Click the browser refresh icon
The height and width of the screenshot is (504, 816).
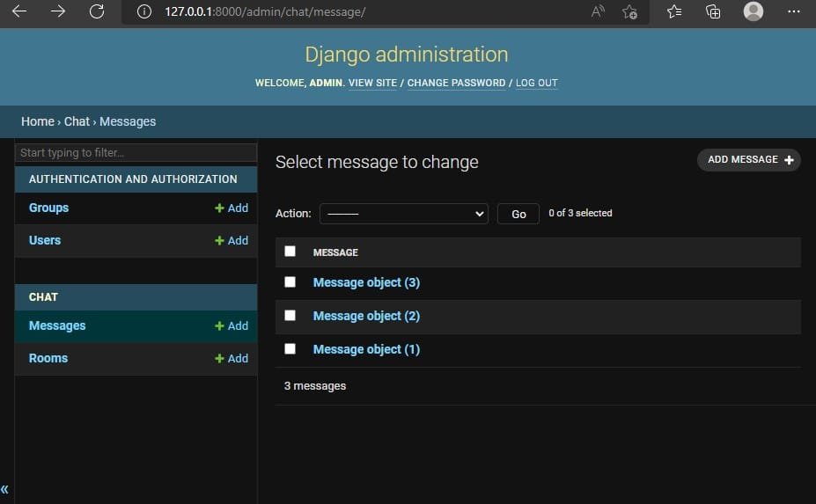point(97,11)
